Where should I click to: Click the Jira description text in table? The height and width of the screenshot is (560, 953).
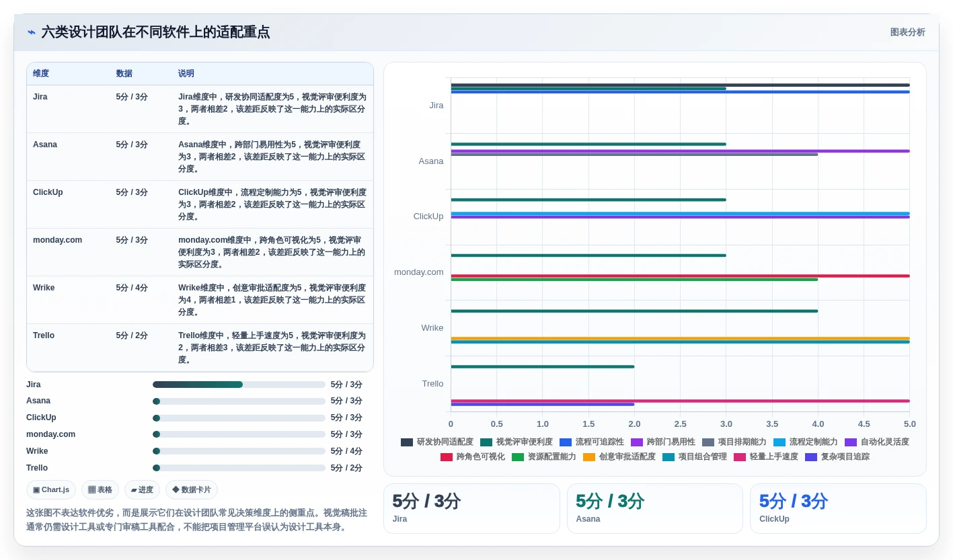[x=272, y=109]
